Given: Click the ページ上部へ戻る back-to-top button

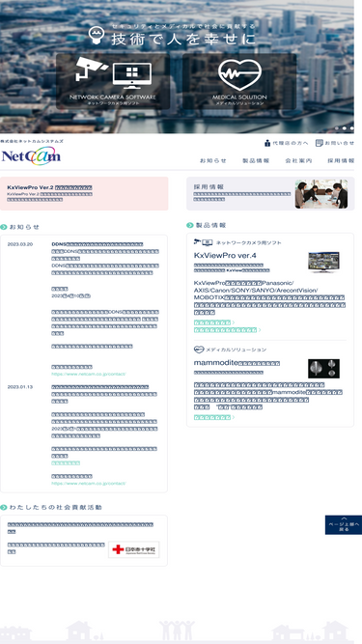Looking at the screenshot, I should point(344,524).
